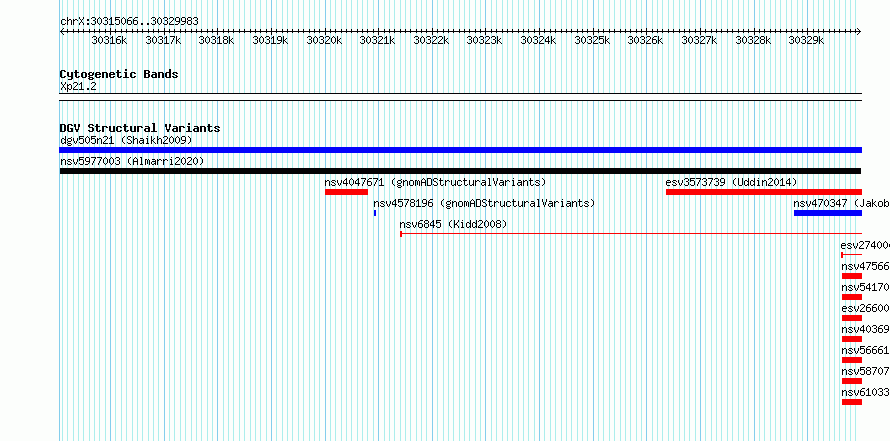Click the 30324k ruler tick label

coord(538,40)
